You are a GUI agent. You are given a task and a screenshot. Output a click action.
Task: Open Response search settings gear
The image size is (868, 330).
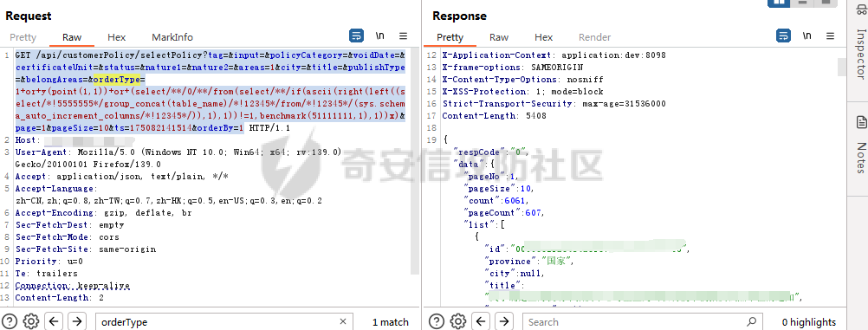tap(457, 321)
